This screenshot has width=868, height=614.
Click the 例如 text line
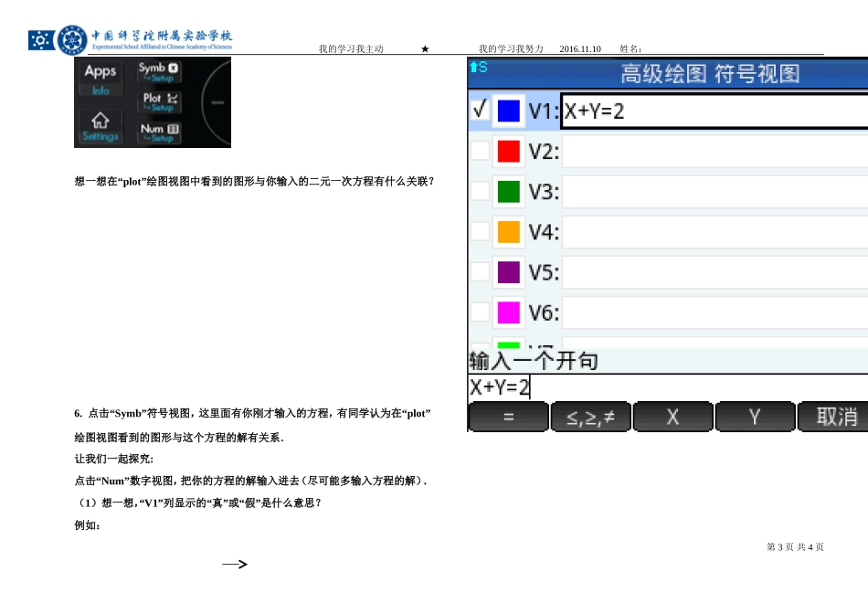pyautogui.click(x=88, y=525)
